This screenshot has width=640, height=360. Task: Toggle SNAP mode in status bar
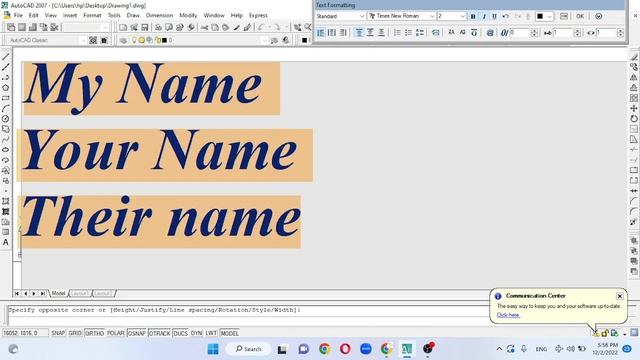pos(58,333)
